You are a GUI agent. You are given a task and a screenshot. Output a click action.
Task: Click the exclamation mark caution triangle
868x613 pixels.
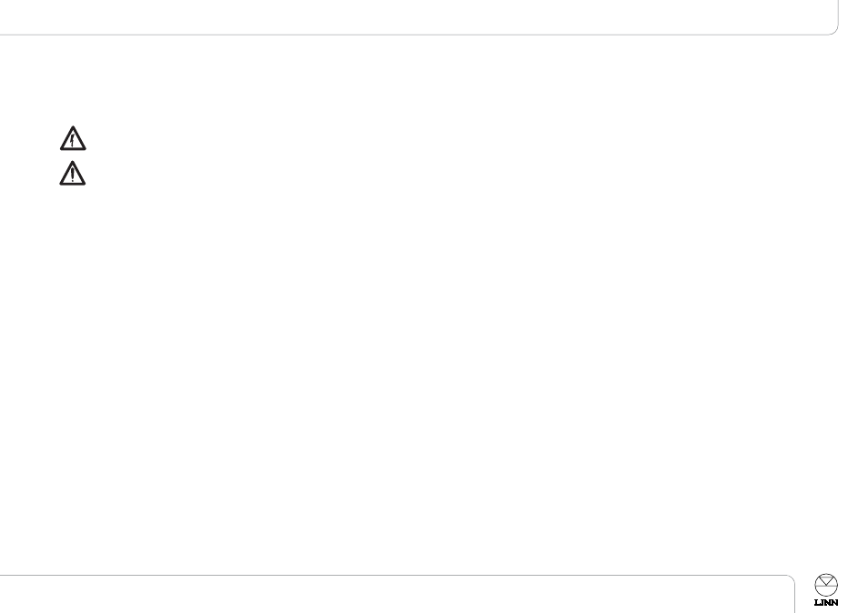tap(73, 173)
